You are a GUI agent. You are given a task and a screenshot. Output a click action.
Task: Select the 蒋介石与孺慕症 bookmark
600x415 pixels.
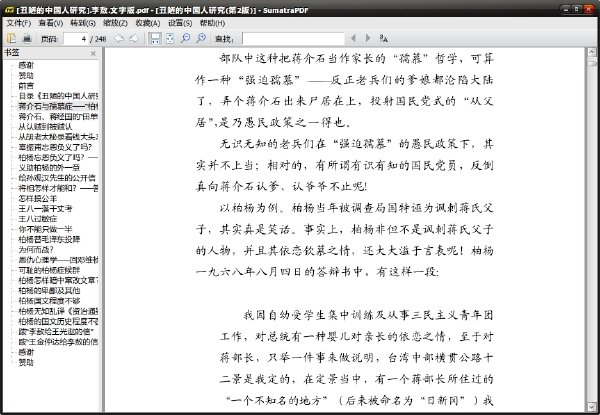(x=58, y=106)
